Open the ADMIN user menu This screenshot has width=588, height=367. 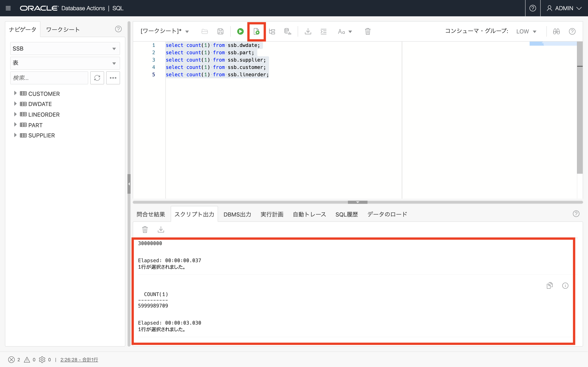(564, 8)
